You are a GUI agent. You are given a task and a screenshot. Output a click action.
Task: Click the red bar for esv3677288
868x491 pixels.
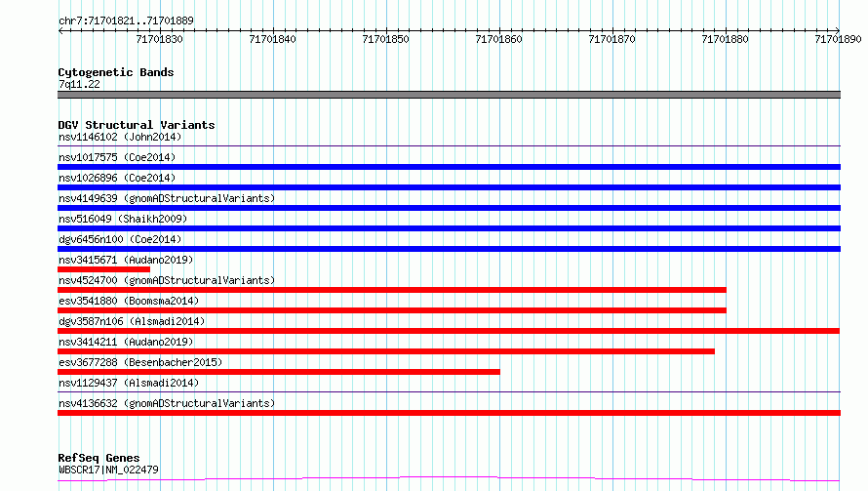click(x=279, y=372)
